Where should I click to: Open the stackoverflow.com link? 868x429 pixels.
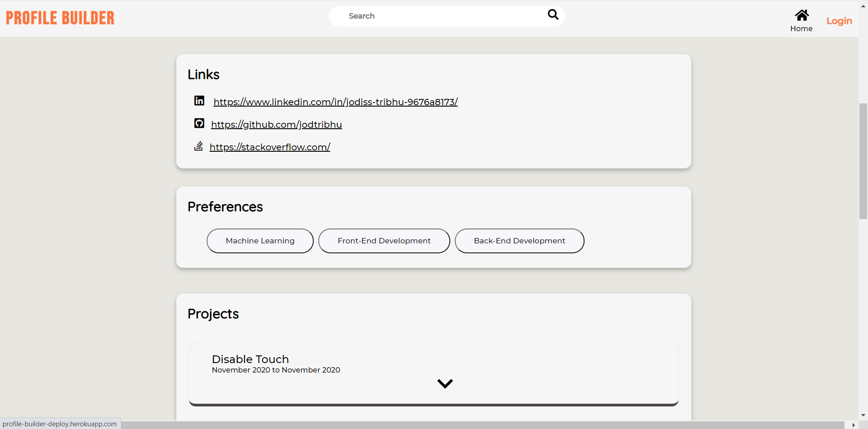coord(269,146)
